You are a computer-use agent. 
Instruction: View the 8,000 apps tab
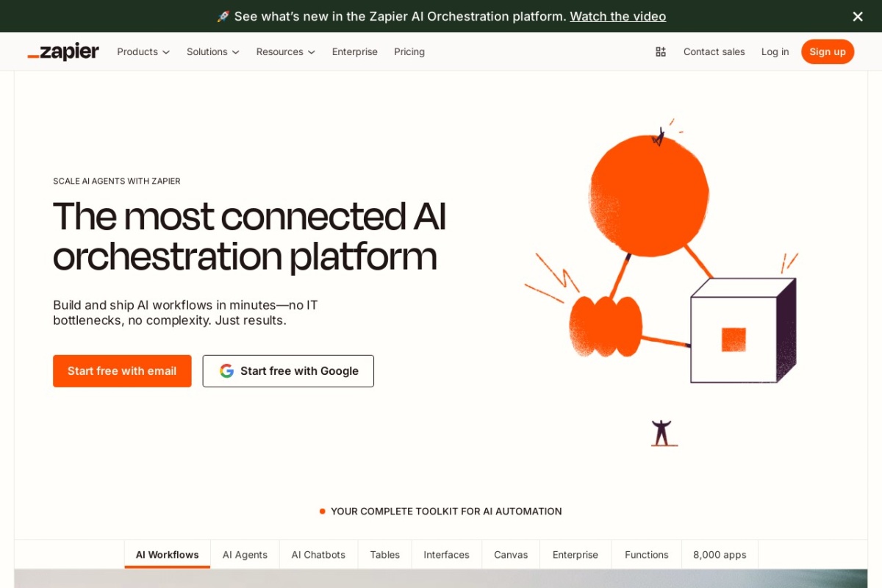coord(719,554)
